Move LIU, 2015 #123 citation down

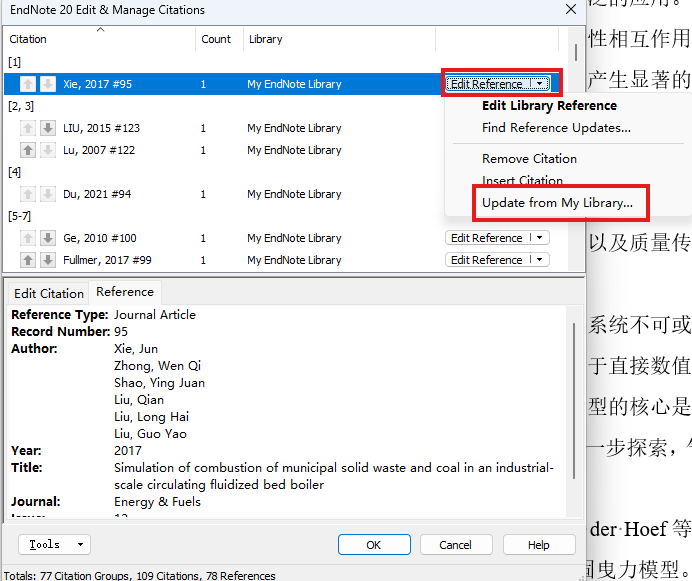(x=48, y=128)
